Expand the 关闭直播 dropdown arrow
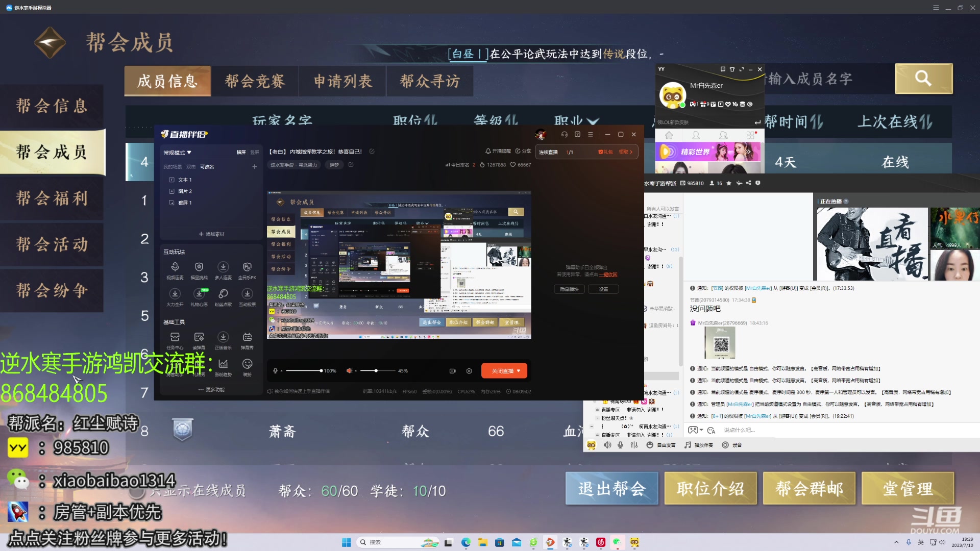 click(519, 371)
